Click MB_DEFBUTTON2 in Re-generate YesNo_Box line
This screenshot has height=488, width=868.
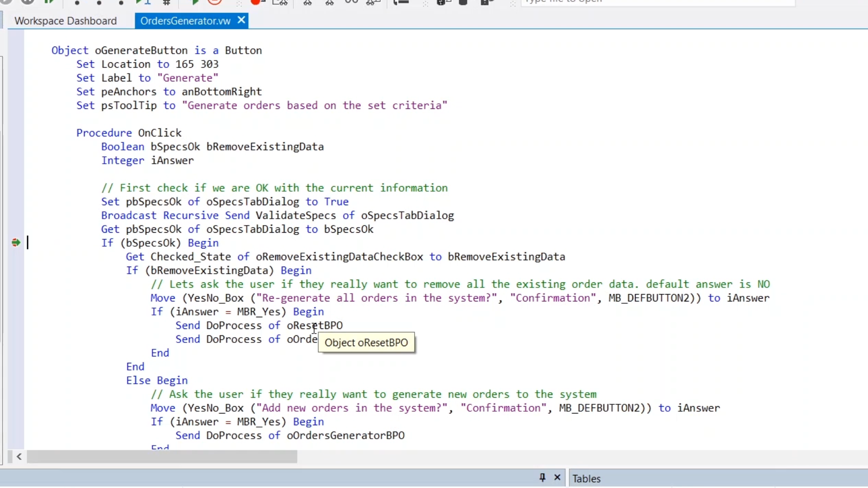[x=649, y=298]
